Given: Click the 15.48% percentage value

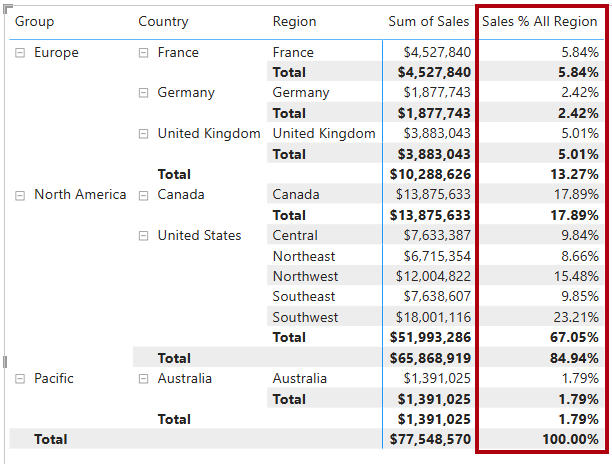Looking at the screenshot, I should 576,276.
